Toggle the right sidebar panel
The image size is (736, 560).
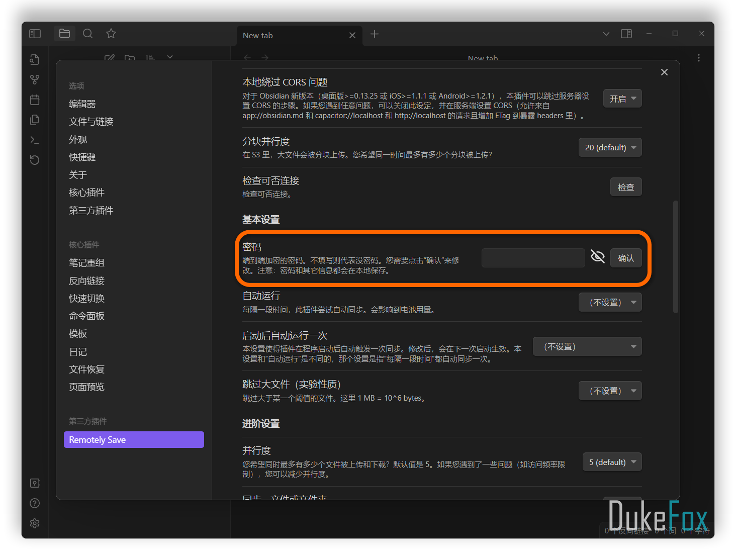[x=626, y=34]
